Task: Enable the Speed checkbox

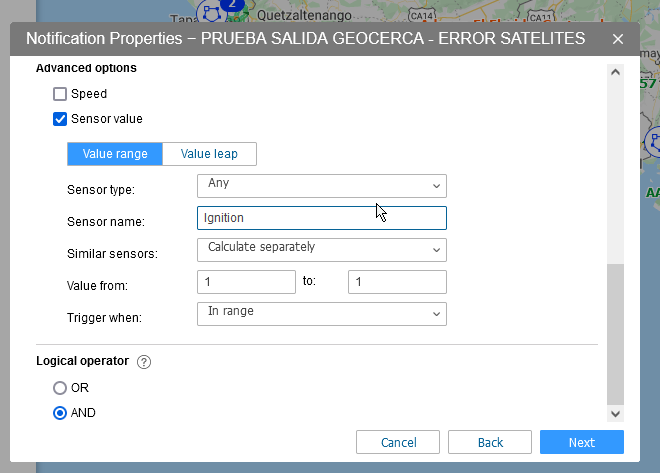Action: point(60,94)
